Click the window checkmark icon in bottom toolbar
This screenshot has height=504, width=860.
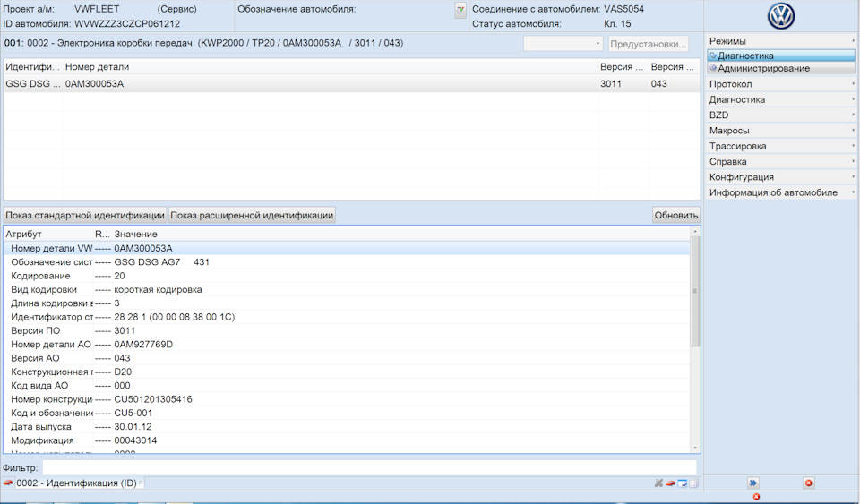point(683,483)
